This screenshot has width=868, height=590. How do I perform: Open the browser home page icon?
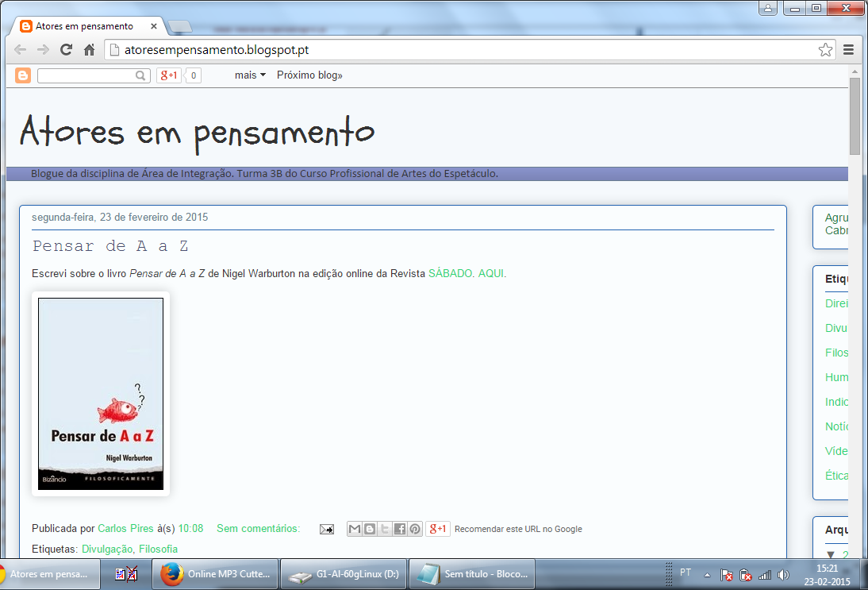tap(89, 50)
